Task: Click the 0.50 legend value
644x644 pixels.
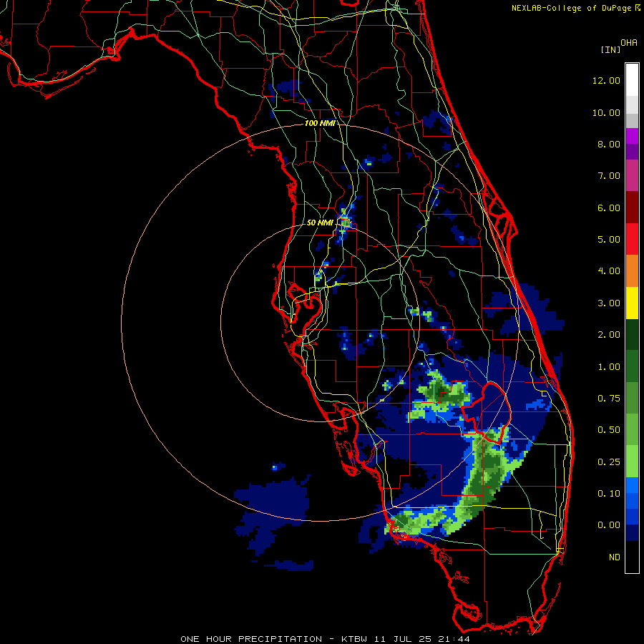Action: 609,430
